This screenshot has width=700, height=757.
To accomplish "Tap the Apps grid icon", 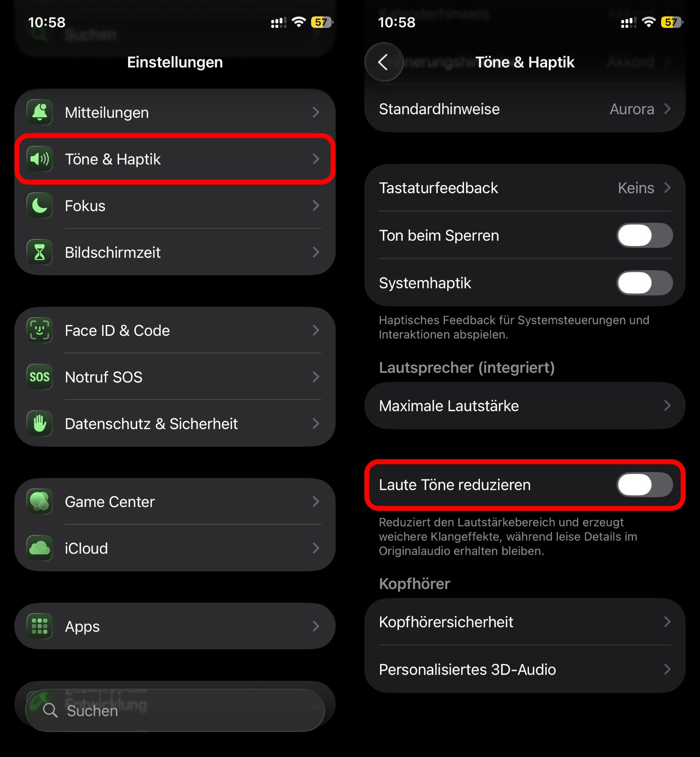I will 40,626.
